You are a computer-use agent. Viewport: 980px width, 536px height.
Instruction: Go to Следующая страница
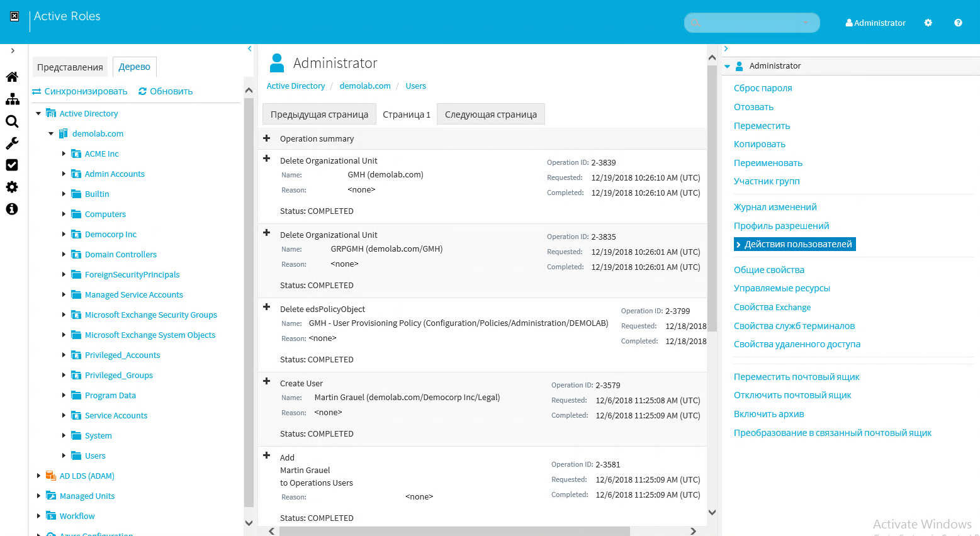point(491,114)
